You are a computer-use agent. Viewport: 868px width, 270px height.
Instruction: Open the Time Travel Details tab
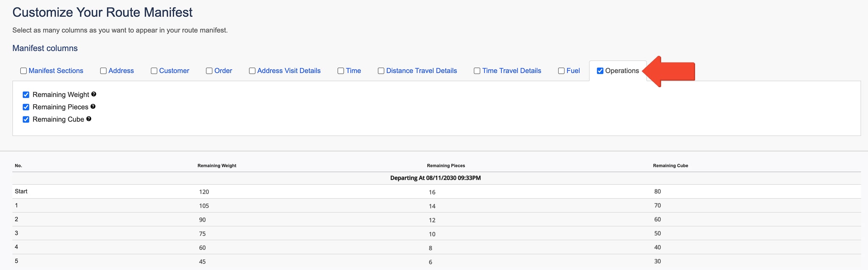coord(512,71)
